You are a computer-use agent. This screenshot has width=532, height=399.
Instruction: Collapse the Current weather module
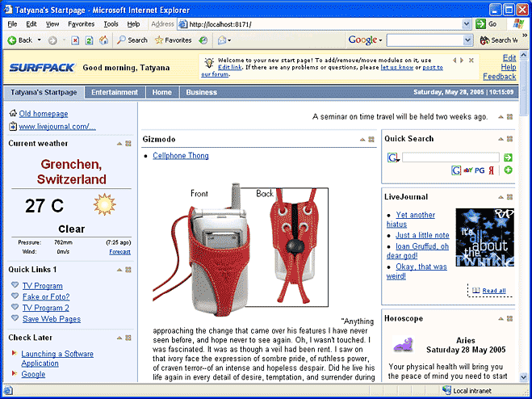119,144
